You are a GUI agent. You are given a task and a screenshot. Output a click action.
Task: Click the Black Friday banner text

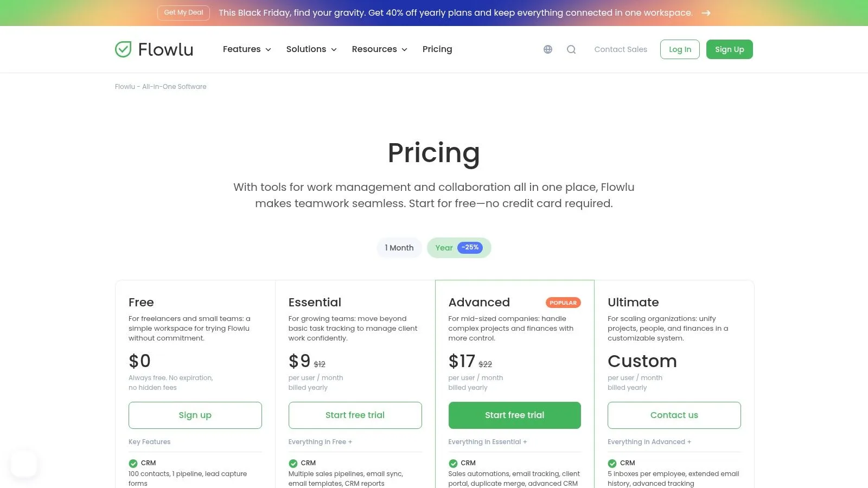[x=456, y=13]
